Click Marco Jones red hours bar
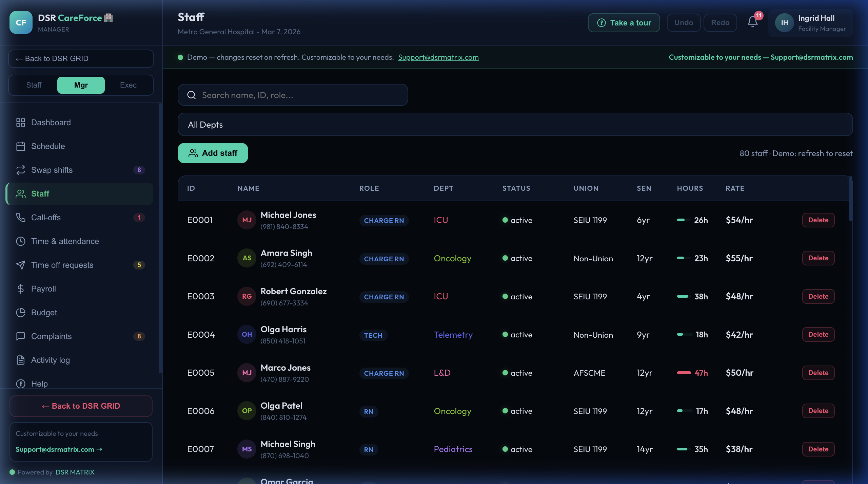This screenshot has height=484, width=868. pos(684,373)
